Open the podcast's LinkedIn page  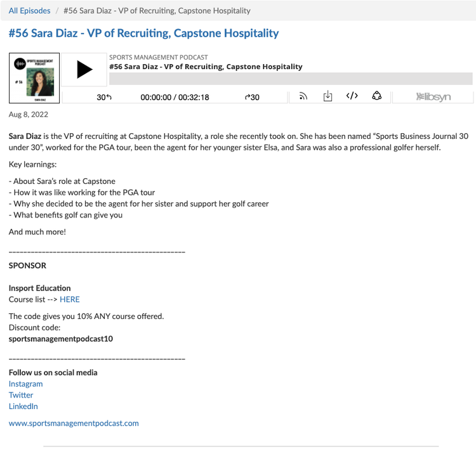point(23,406)
